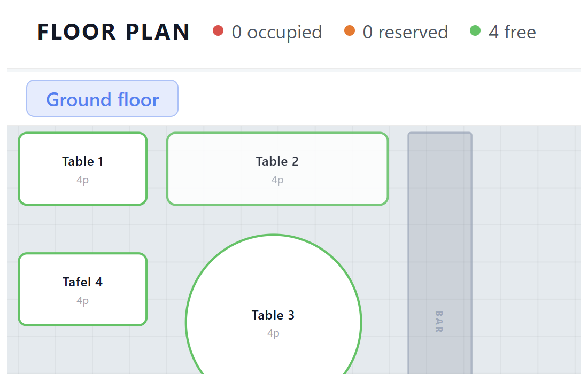The height and width of the screenshot is (374, 588).
Task: Click the BAR area on the right
Action: 439,251
